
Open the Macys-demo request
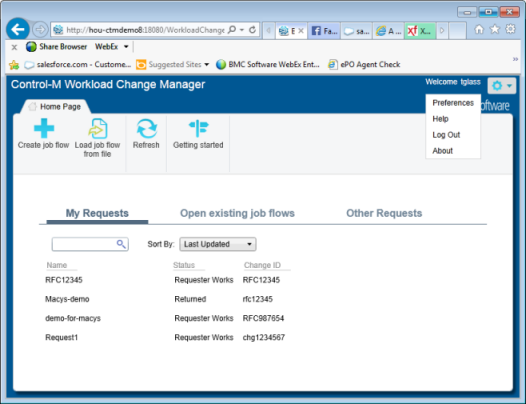coord(67,299)
